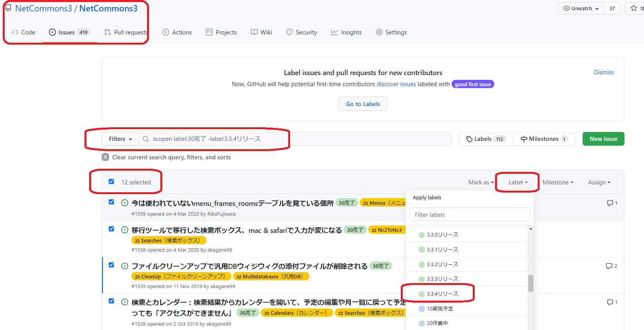644x330 pixels.
Task: Uncheck issue #1558 checkbox
Action: [x=111, y=229]
